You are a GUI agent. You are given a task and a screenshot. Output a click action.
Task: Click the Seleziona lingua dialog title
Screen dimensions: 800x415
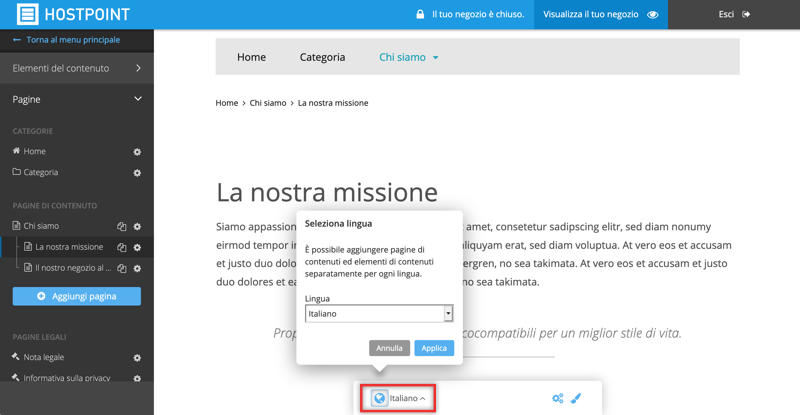coord(338,224)
